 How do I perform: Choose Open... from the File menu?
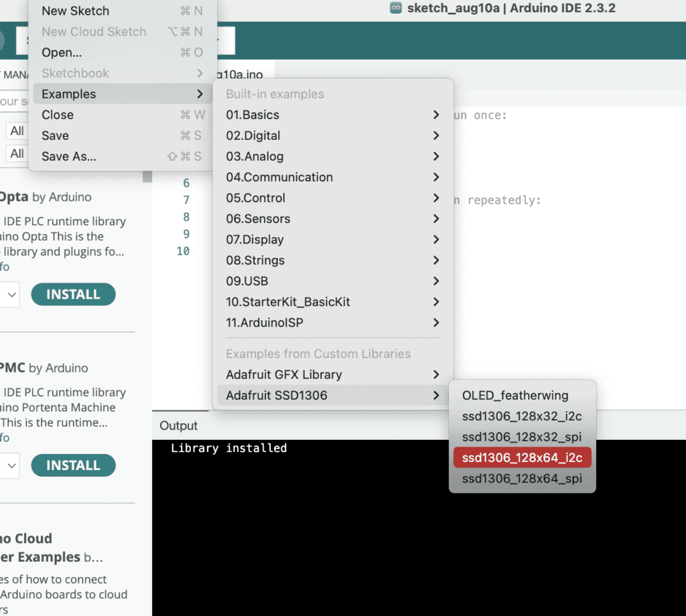coord(122,52)
